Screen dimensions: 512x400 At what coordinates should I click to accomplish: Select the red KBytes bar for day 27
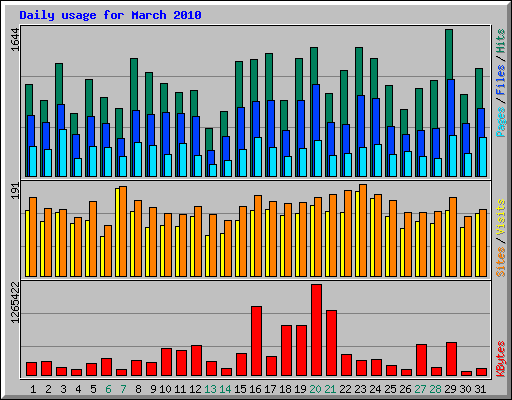click(x=421, y=360)
